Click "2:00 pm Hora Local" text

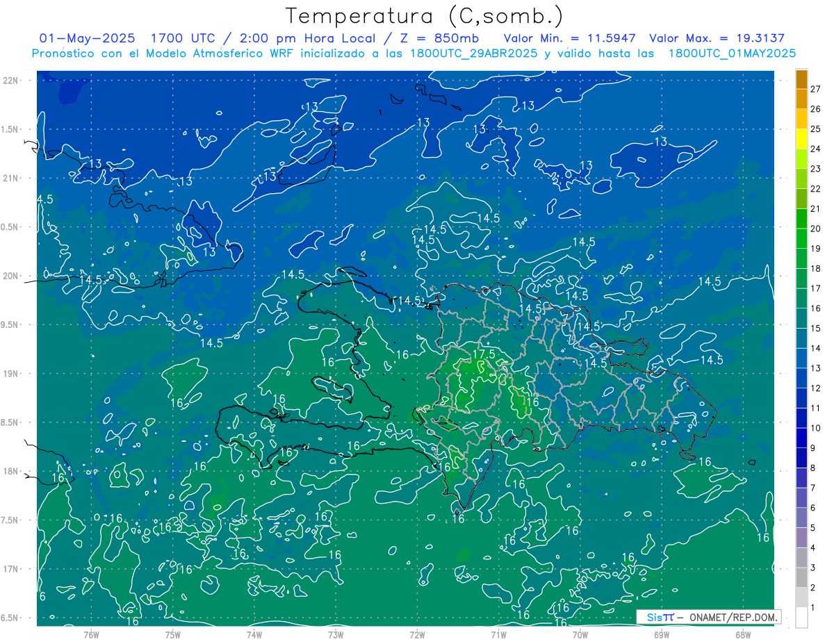302,38
